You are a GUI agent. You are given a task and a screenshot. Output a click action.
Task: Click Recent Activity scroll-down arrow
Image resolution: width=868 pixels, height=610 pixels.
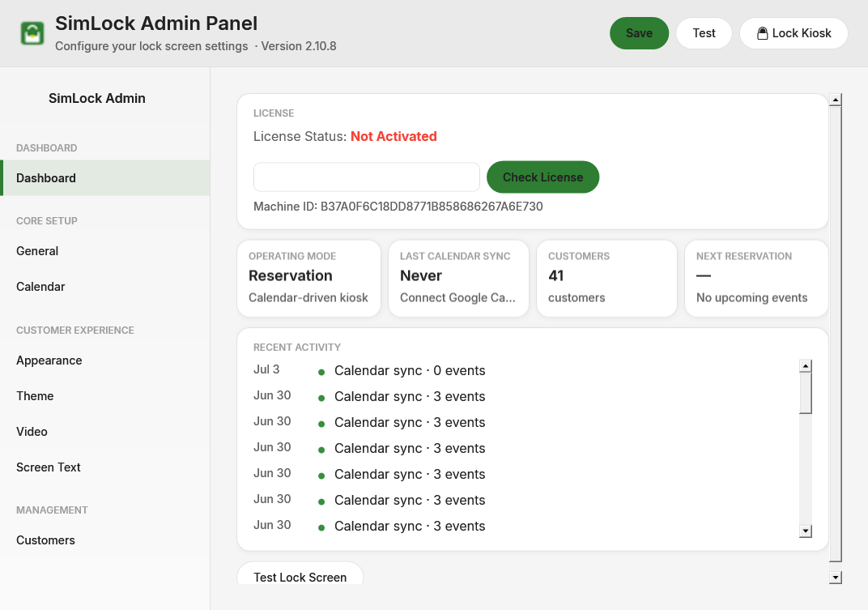(x=806, y=531)
